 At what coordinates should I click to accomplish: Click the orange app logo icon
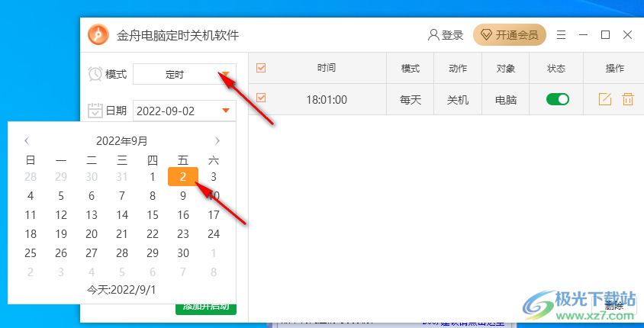tap(98, 35)
